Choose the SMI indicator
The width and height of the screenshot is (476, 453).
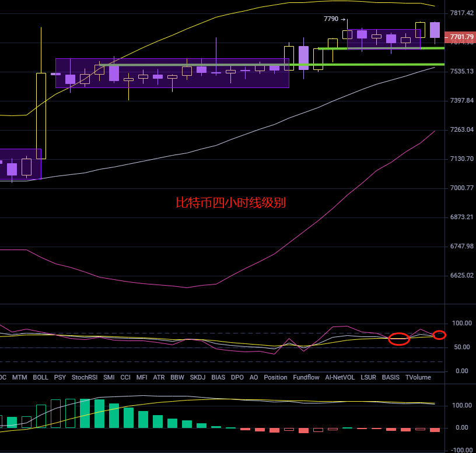[108, 377]
